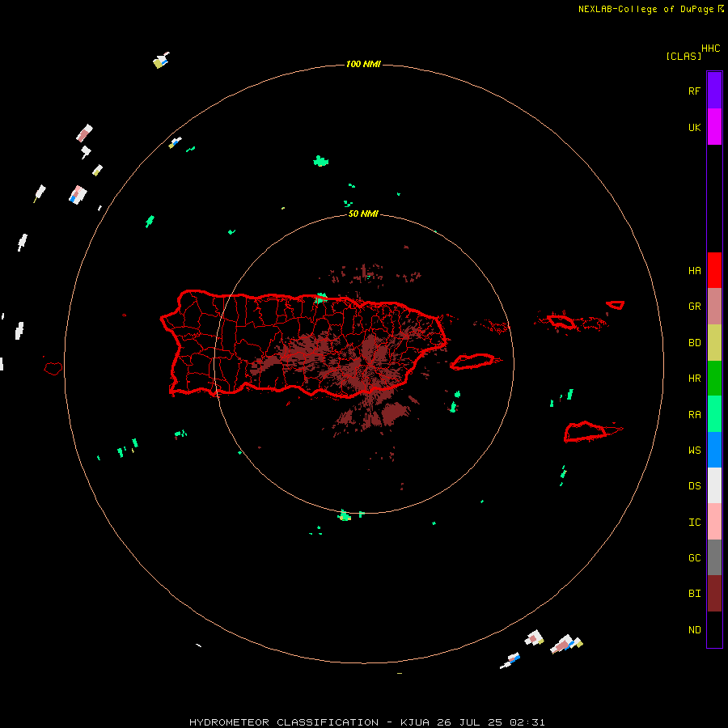This screenshot has width=728, height=728.
Task: Click the 'HYDROMETEOR CLASSIFICATION' title text
Action: 284,722
